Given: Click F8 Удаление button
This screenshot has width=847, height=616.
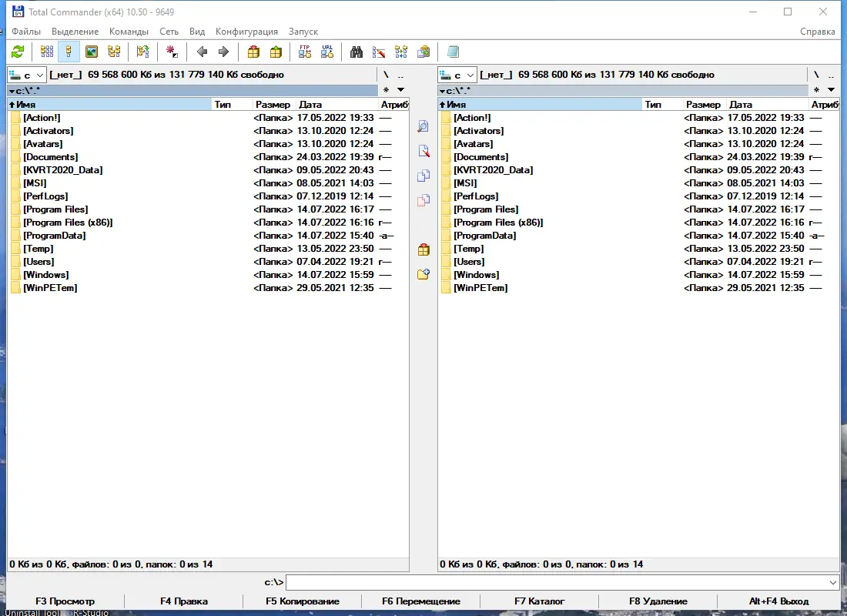Looking at the screenshot, I should coord(658,601).
